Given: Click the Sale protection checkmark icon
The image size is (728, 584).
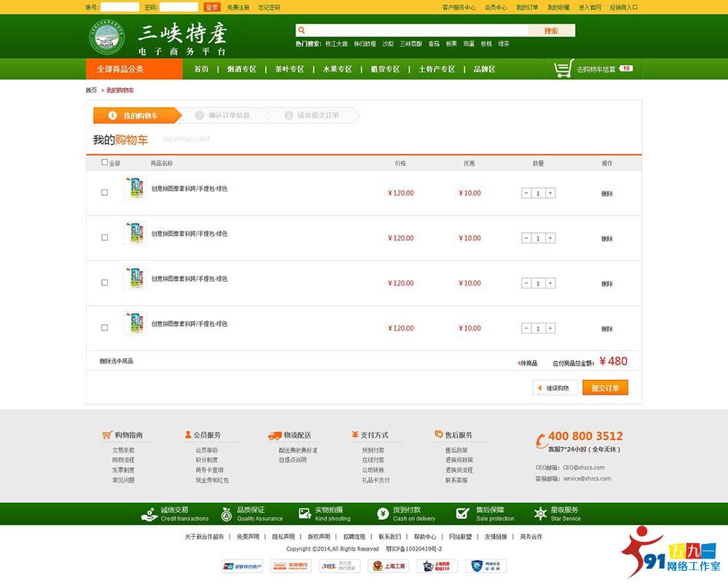Looking at the screenshot, I should [x=462, y=514].
